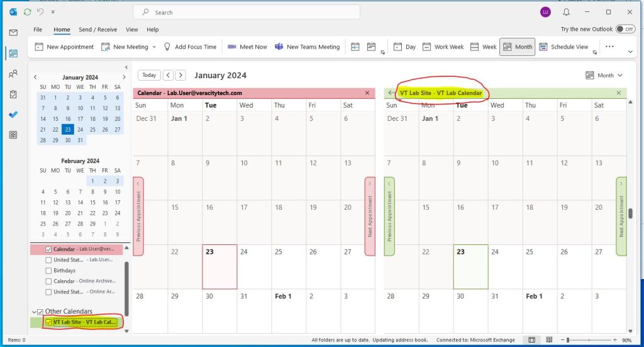Toggle the Try the new Outlook switch
Screen dimensions: 644x347
(x=625, y=29)
